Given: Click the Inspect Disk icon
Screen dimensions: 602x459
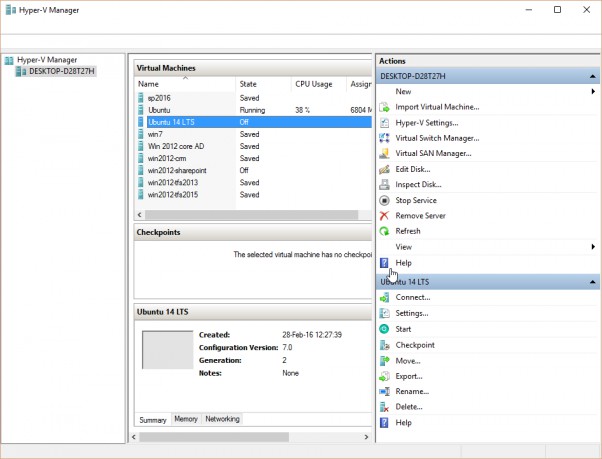Looking at the screenshot, I should pos(384,185).
